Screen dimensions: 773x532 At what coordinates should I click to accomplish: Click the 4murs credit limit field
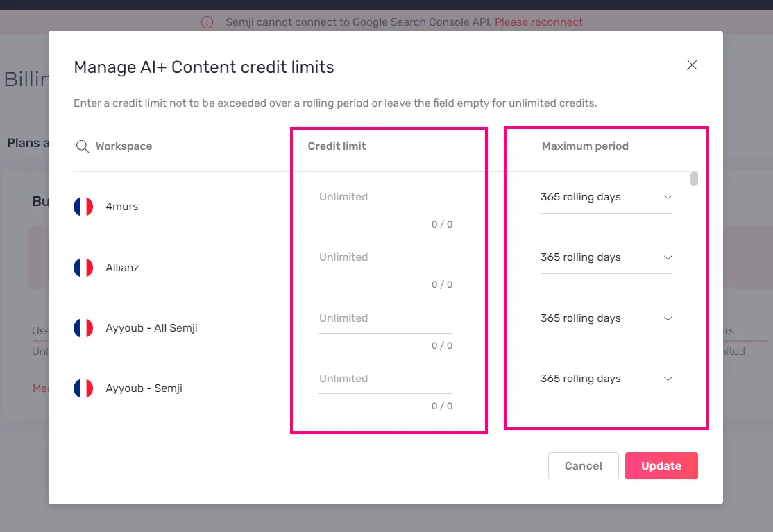[385, 197]
